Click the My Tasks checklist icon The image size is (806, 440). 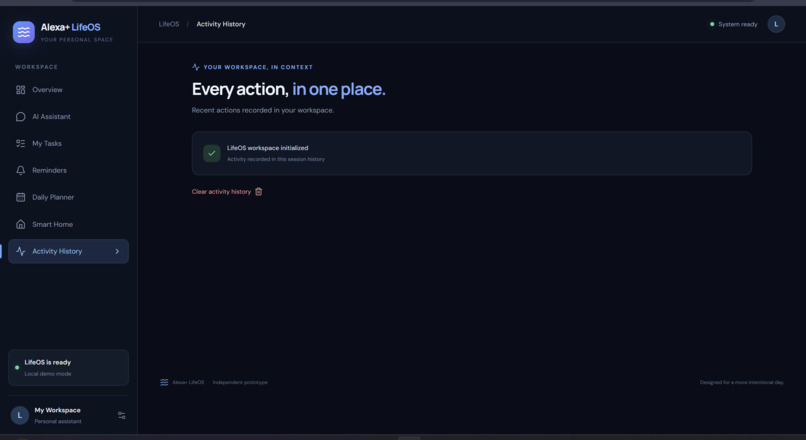point(21,143)
